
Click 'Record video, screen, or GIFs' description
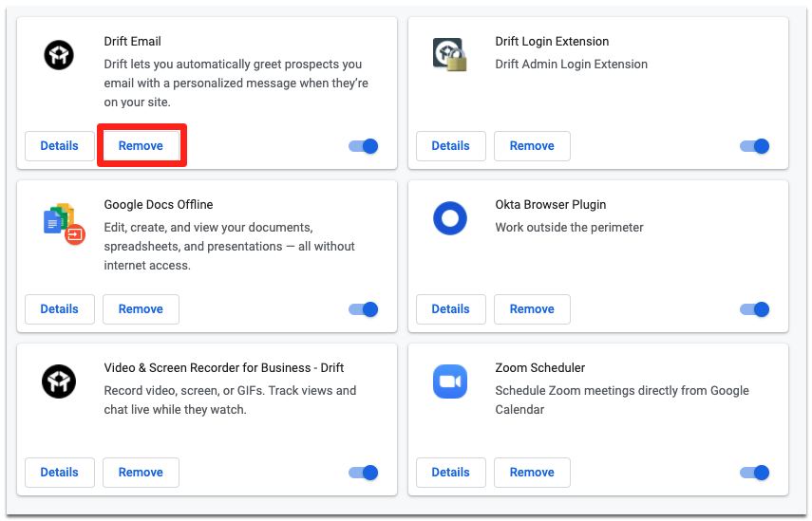coord(230,400)
